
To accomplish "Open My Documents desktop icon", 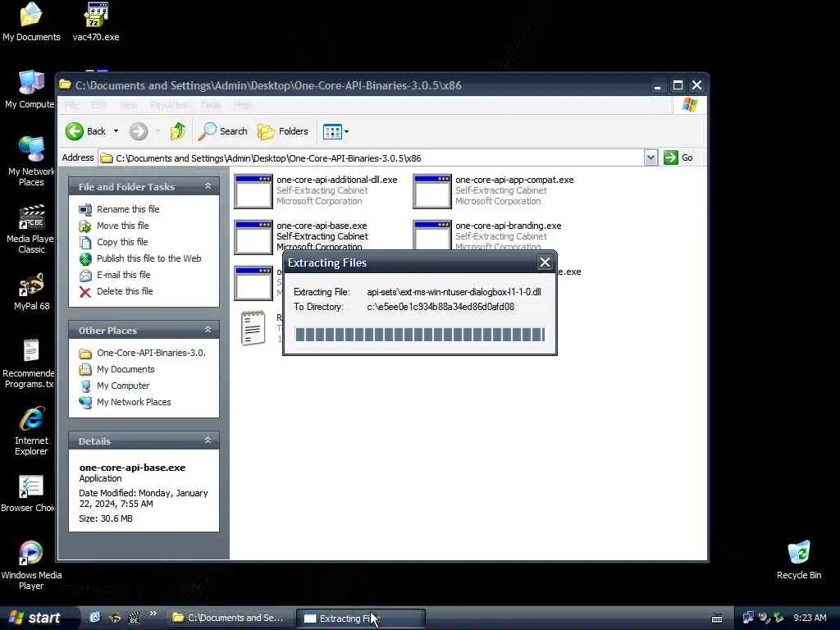I will coord(31,21).
